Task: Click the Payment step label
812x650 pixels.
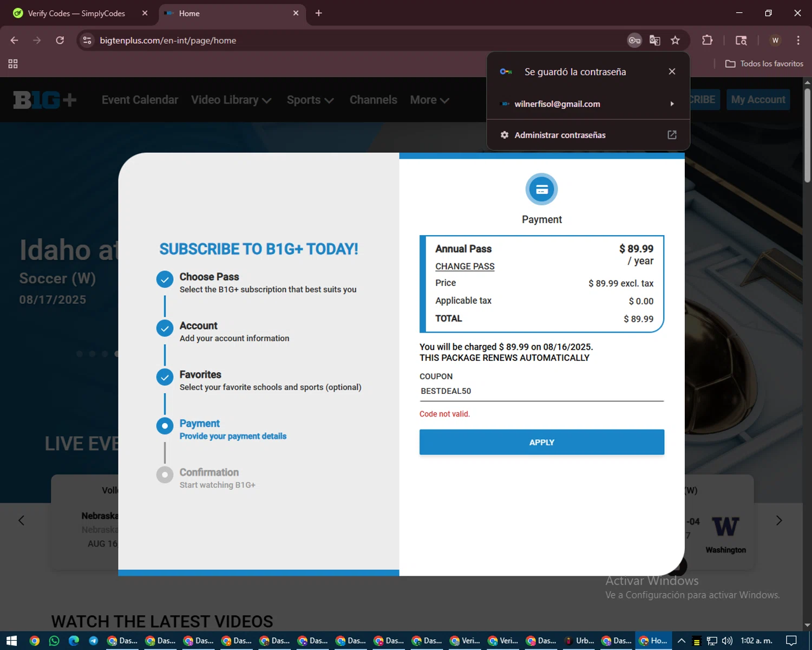Action: click(x=199, y=424)
